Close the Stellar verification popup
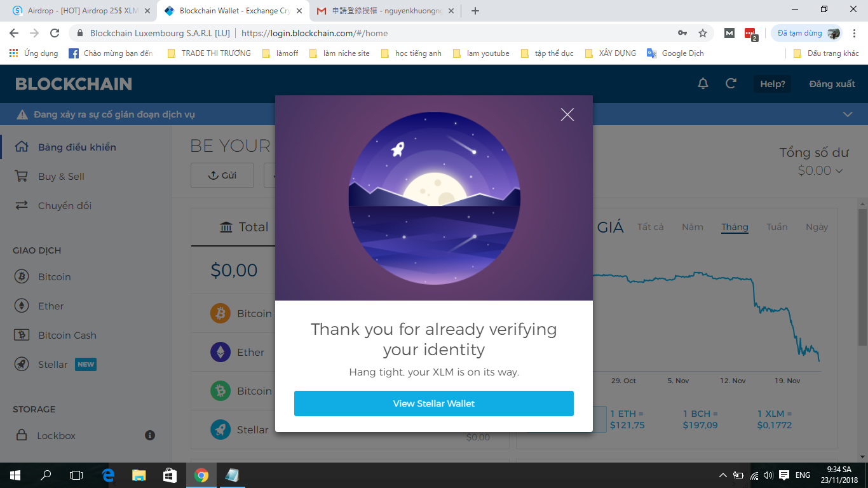Image resolution: width=868 pixels, height=488 pixels. pos(567,114)
